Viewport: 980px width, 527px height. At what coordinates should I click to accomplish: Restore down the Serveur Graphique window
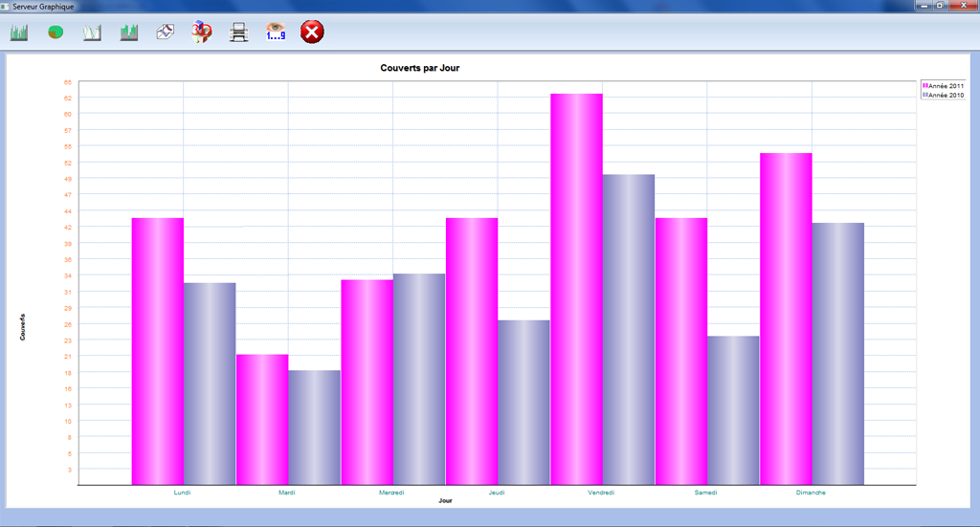point(942,6)
